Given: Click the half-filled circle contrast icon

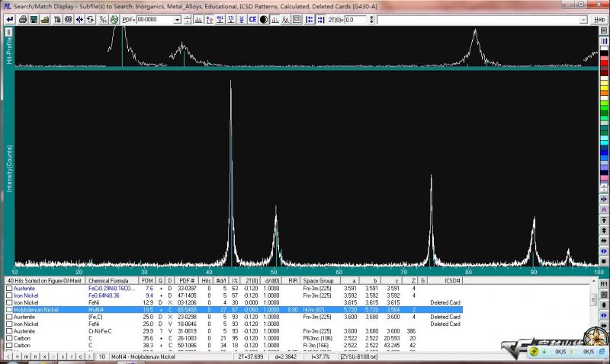Looking at the screenshot, I should 264,19.
